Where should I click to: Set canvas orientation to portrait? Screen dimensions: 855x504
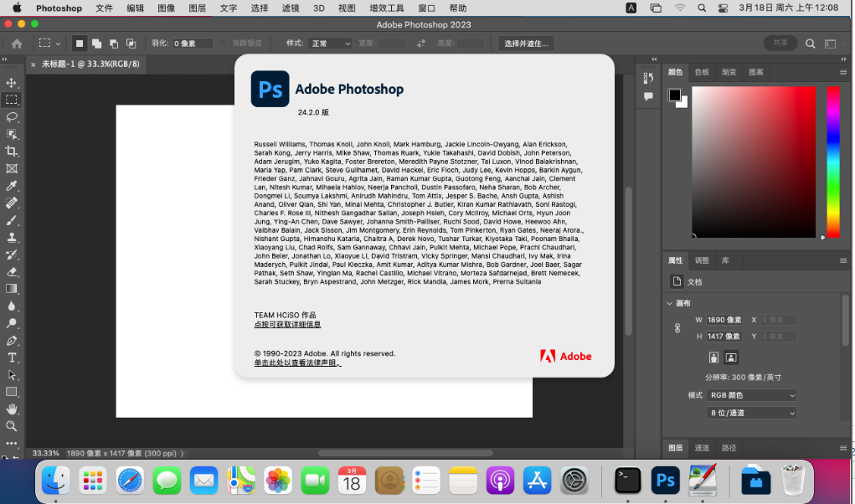[x=713, y=357]
